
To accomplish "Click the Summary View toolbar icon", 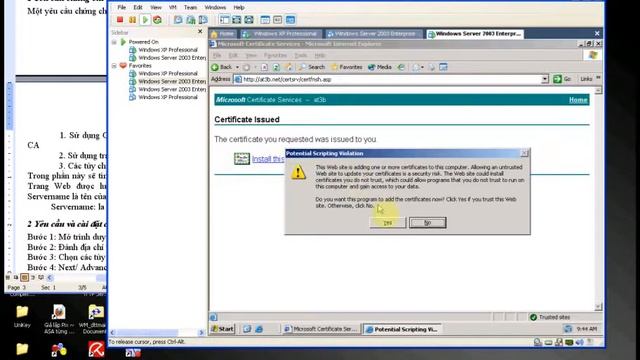I will (265, 20).
